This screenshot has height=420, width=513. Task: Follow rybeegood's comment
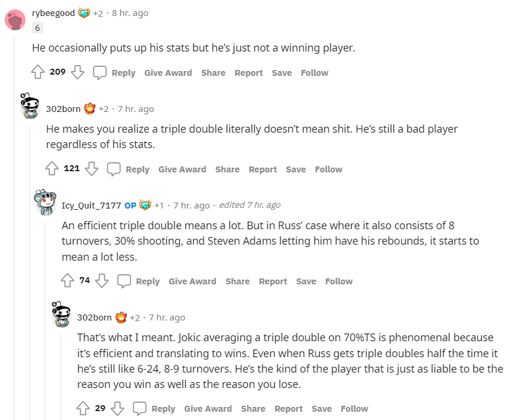pos(314,73)
